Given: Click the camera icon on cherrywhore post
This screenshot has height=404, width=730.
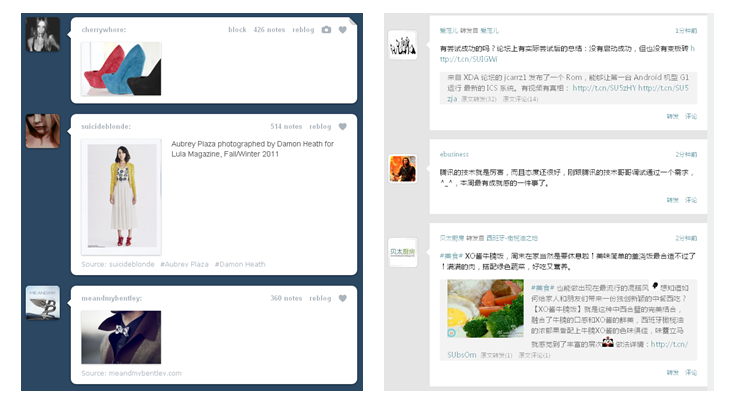Looking at the screenshot, I should (x=326, y=30).
